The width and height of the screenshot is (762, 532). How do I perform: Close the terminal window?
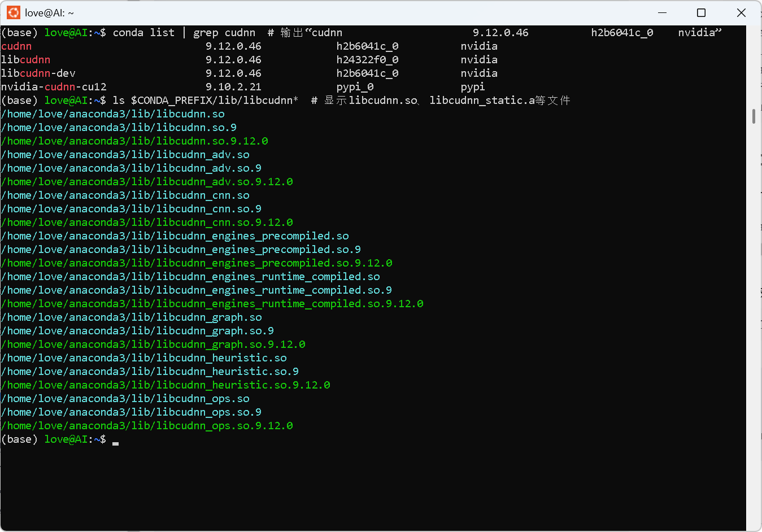click(741, 12)
